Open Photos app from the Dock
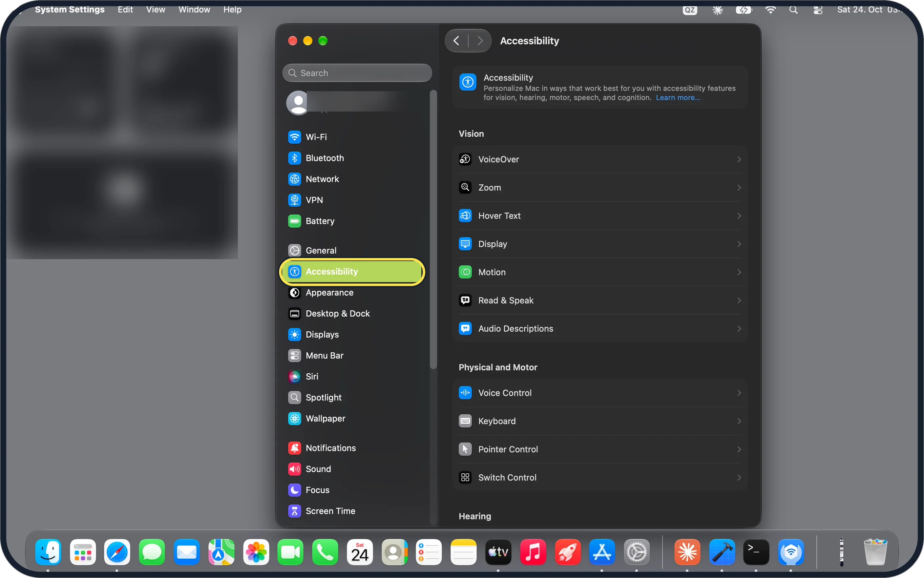 (x=256, y=552)
